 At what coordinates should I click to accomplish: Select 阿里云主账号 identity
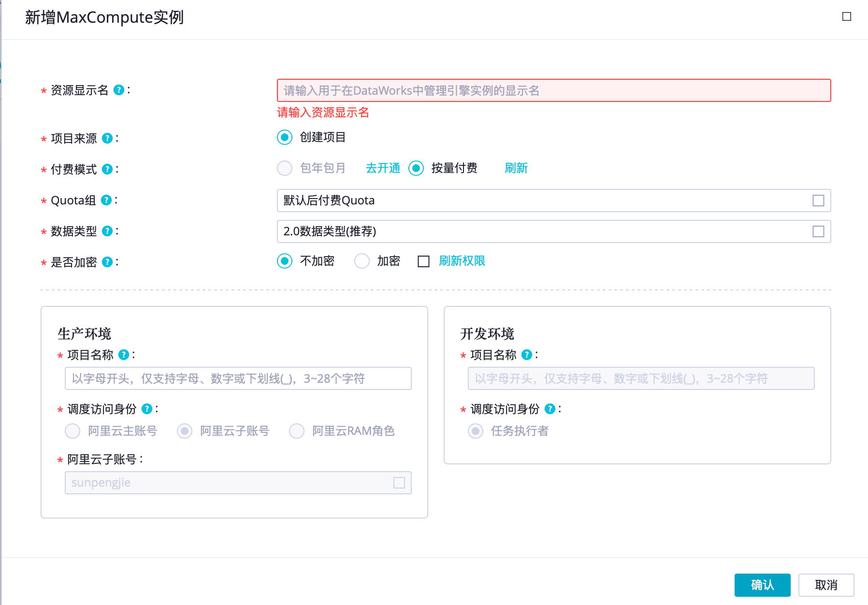click(x=72, y=431)
